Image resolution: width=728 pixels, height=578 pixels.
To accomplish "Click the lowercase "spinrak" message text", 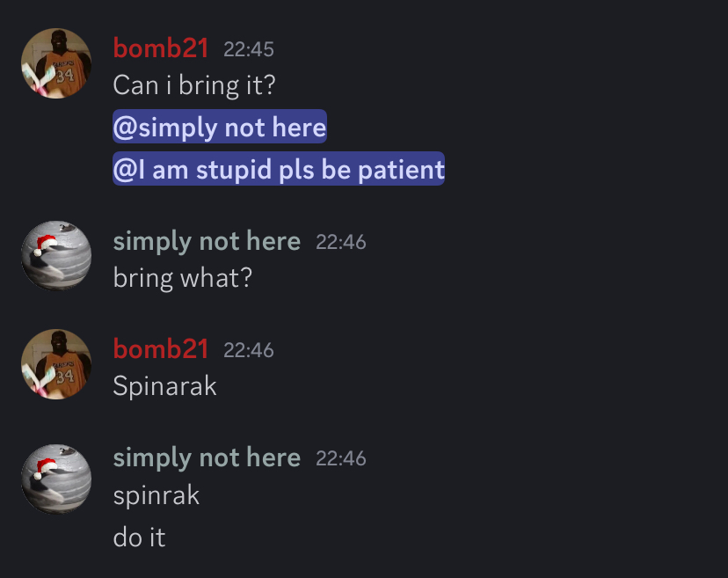I will click(157, 495).
